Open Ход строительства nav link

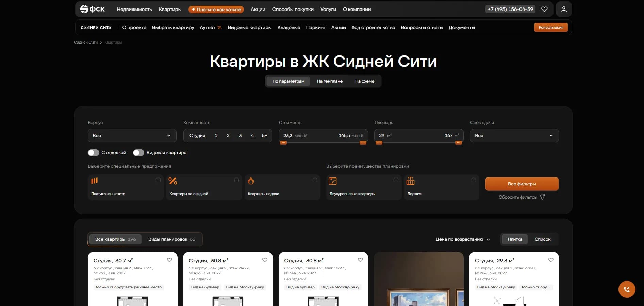click(x=373, y=28)
